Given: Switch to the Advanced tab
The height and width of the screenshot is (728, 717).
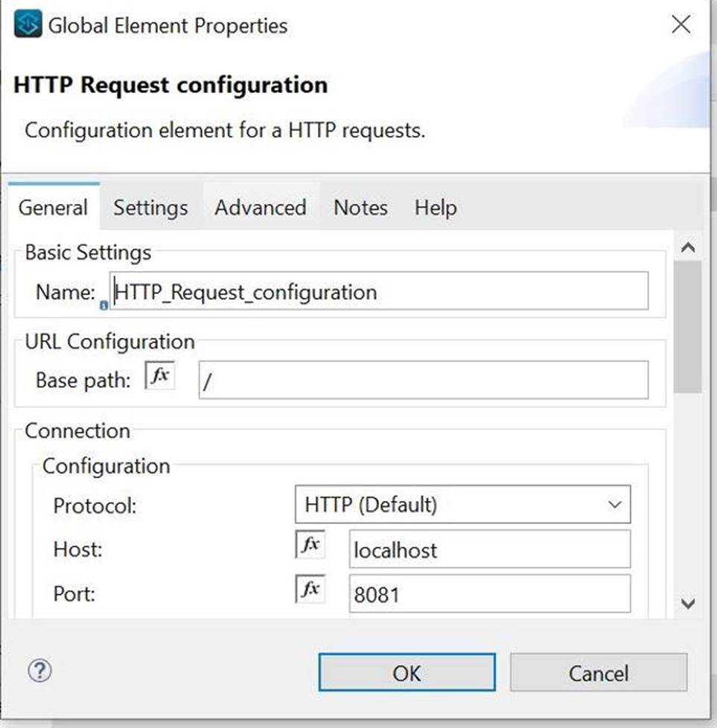Looking at the screenshot, I should (x=260, y=208).
